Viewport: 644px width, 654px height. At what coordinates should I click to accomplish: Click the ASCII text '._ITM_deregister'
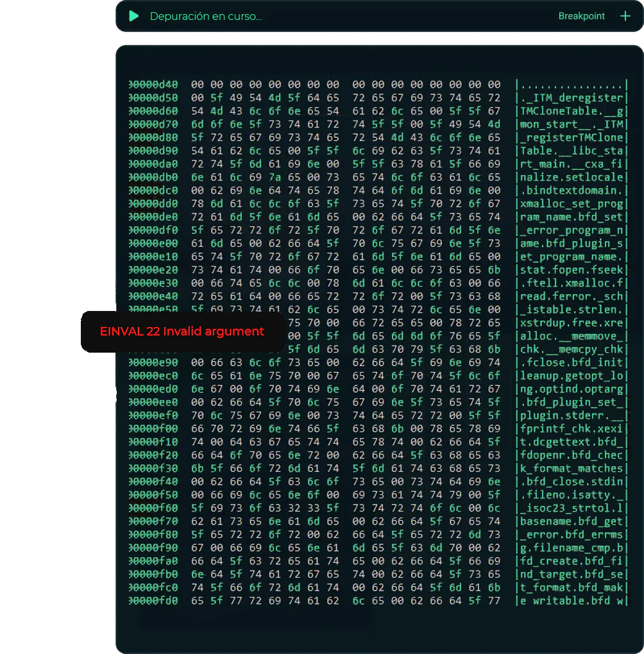tap(573, 98)
